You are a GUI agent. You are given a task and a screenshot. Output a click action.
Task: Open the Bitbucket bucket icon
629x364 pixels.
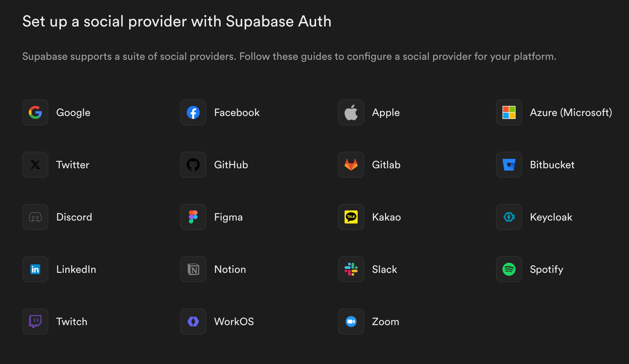point(509,165)
